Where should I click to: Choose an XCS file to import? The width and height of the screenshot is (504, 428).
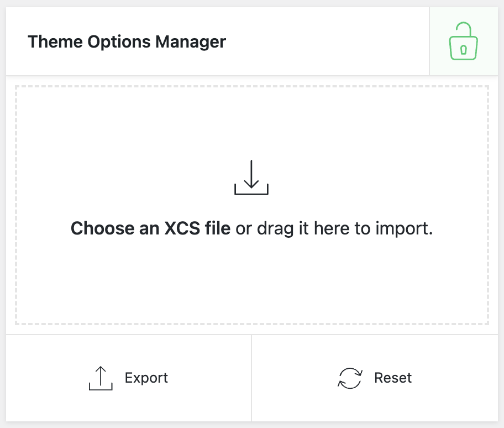click(x=150, y=228)
